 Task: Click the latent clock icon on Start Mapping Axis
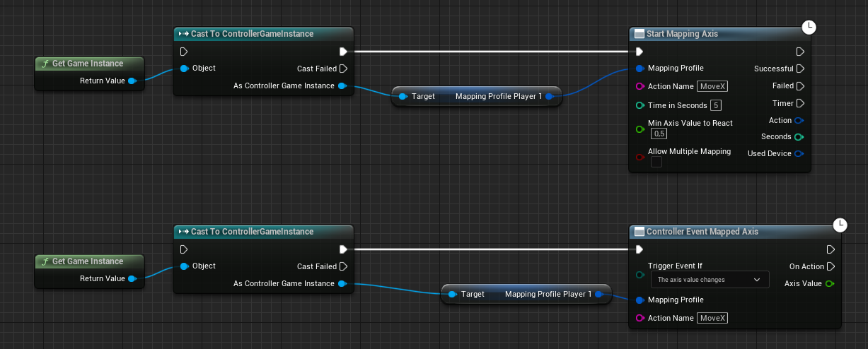pyautogui.click(x=810, y=28)
